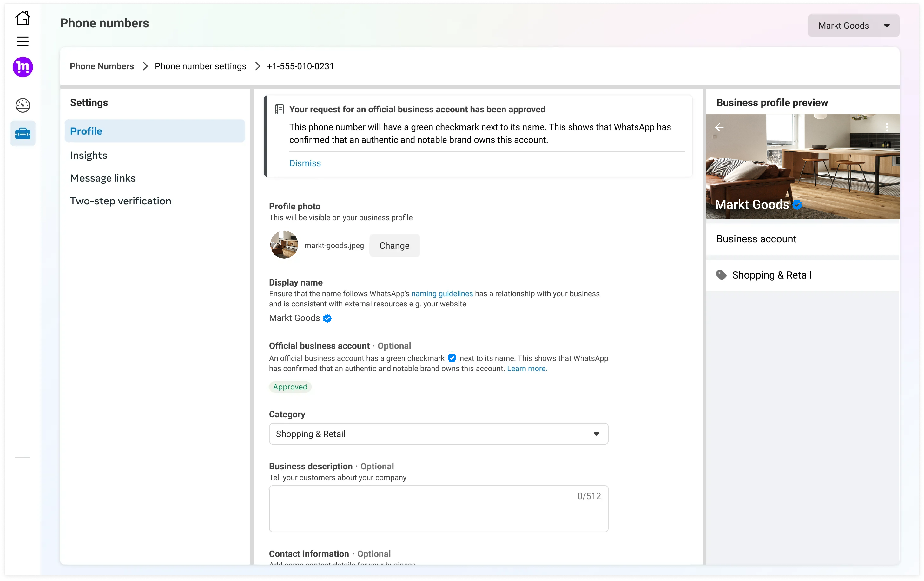Open the Markt Goods account dropdown
This screenshot has height=581, width=924.
[853, 25]
